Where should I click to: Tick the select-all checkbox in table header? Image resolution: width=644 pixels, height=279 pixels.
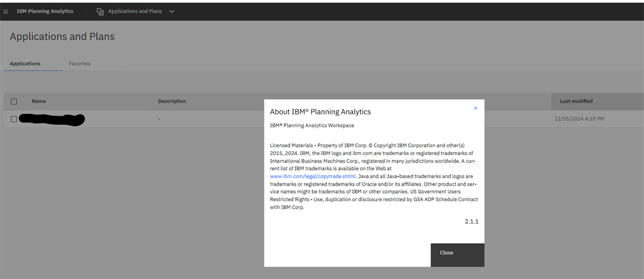click(x=14, y=101)
